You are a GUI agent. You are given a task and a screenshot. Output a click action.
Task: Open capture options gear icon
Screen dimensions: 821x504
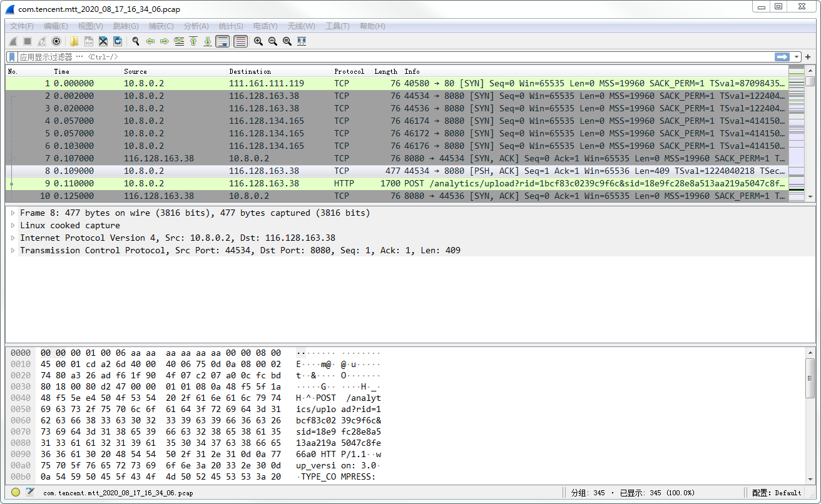point(56,41)
